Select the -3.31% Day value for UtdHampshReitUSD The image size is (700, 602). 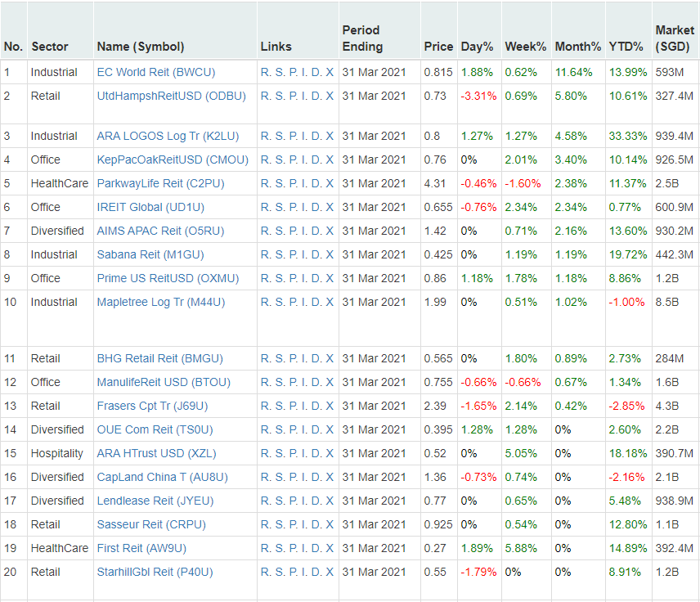click(x=478, y=96)
